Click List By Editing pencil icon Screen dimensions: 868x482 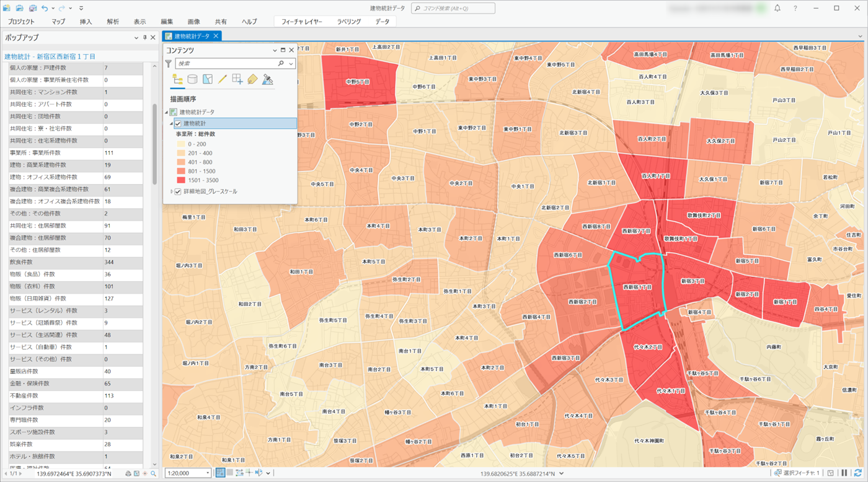223,79
